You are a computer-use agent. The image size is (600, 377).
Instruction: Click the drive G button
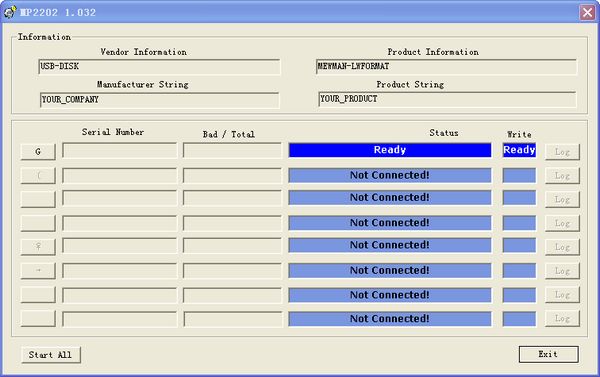[x=38, y=152]
